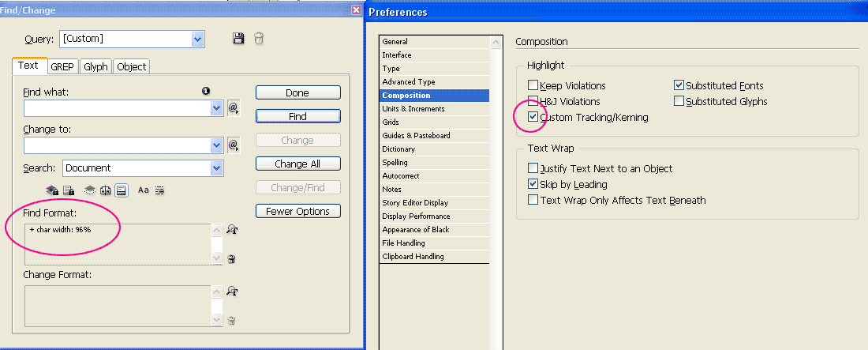Switch to the Text tab
868x350 pixels.
pyautogui.click(x=28, y=66)
